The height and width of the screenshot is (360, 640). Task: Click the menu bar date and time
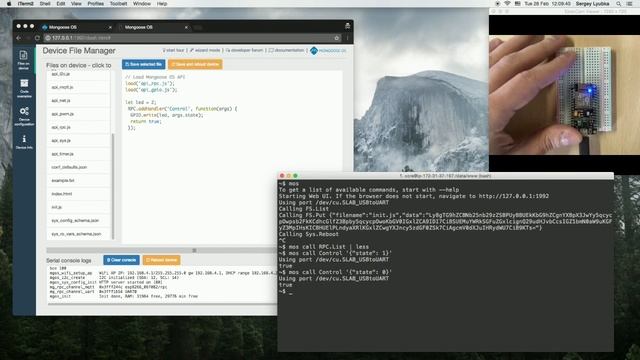tap(547, 4)
